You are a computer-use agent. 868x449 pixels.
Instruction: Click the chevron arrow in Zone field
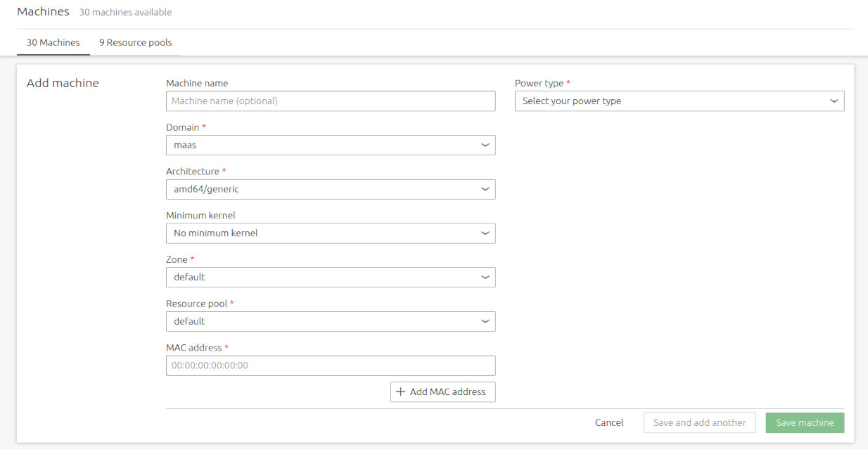[x=485, y=278]
